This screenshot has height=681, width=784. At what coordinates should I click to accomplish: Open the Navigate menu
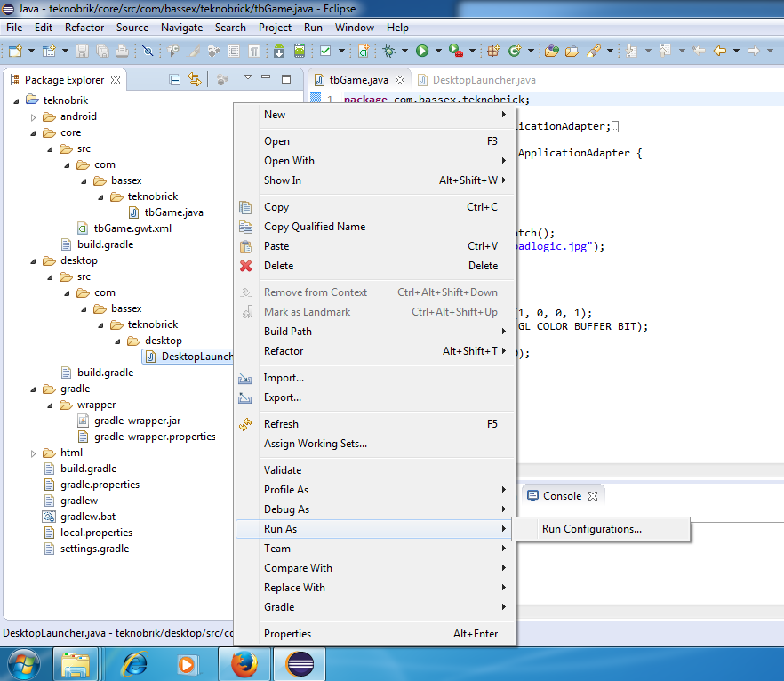pos(181,28)
